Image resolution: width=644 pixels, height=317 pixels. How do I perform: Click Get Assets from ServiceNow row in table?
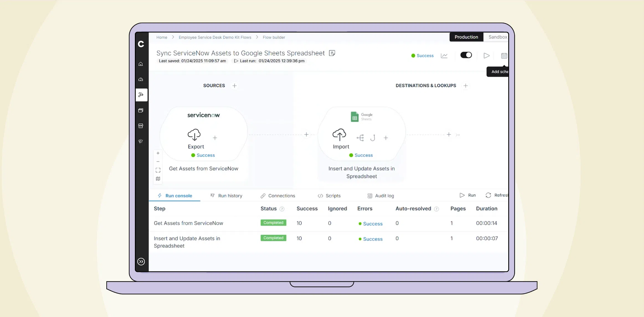(x=329, y=223)
